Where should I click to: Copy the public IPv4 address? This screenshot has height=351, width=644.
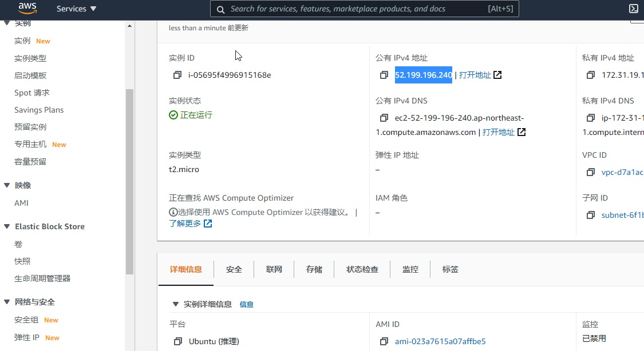(384, 75)
